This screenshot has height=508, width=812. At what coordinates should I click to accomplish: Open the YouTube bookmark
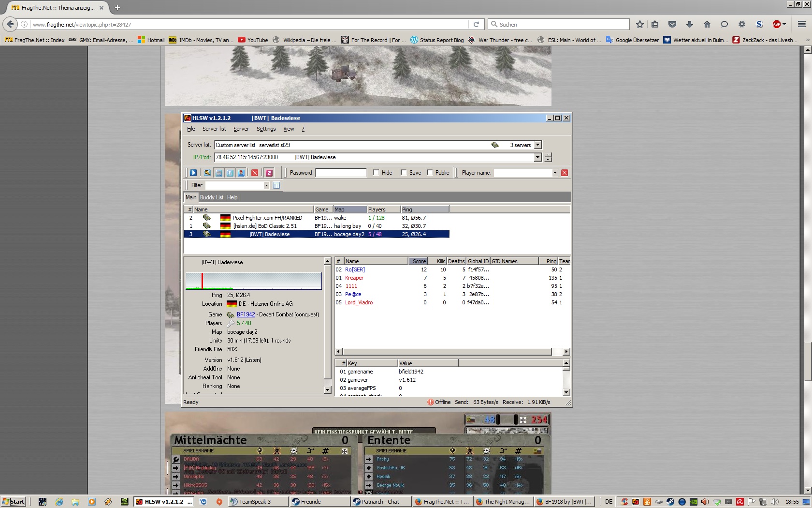point(253,40)
